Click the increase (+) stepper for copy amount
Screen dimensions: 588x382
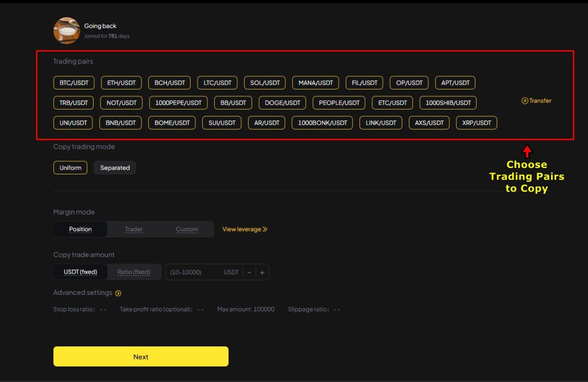point(262,272)
